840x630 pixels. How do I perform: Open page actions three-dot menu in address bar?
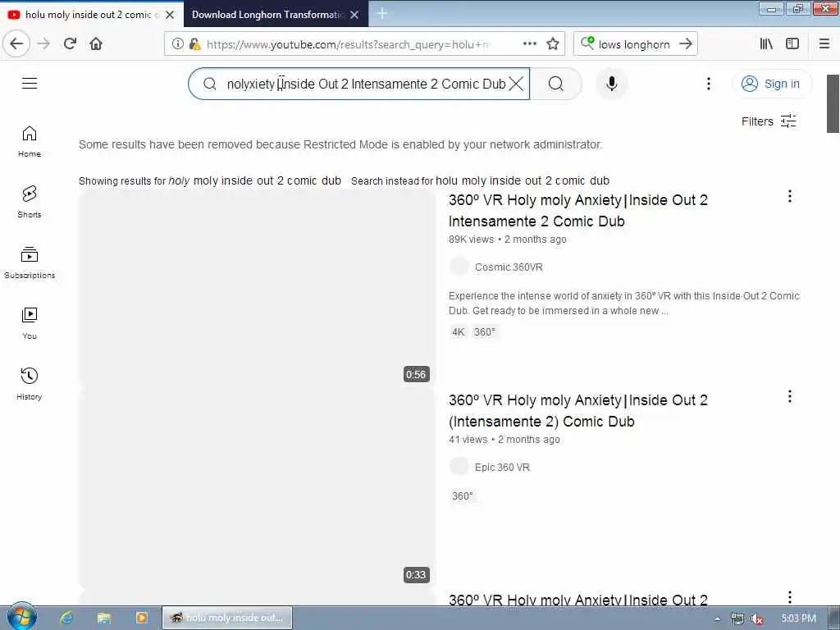(529, 43)
